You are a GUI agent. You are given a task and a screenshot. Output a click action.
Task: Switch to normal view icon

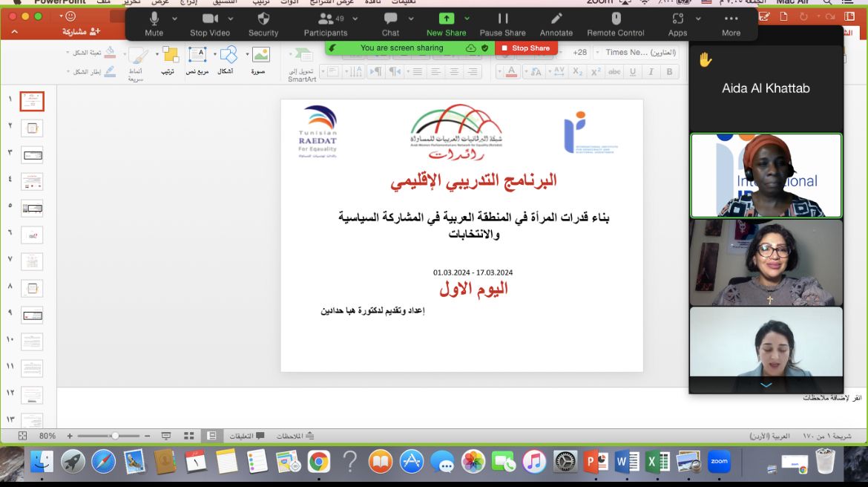point(211,436)
